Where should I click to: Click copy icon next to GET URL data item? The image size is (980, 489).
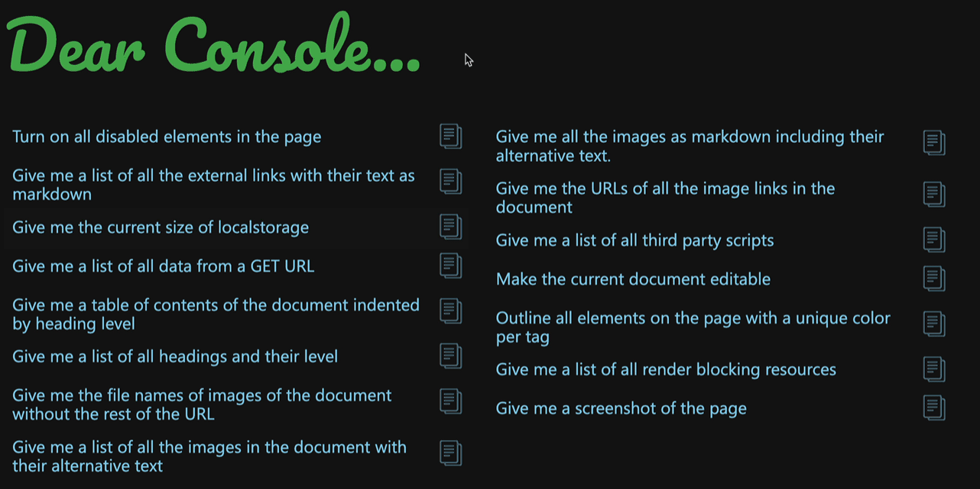(x=450, y=266)
